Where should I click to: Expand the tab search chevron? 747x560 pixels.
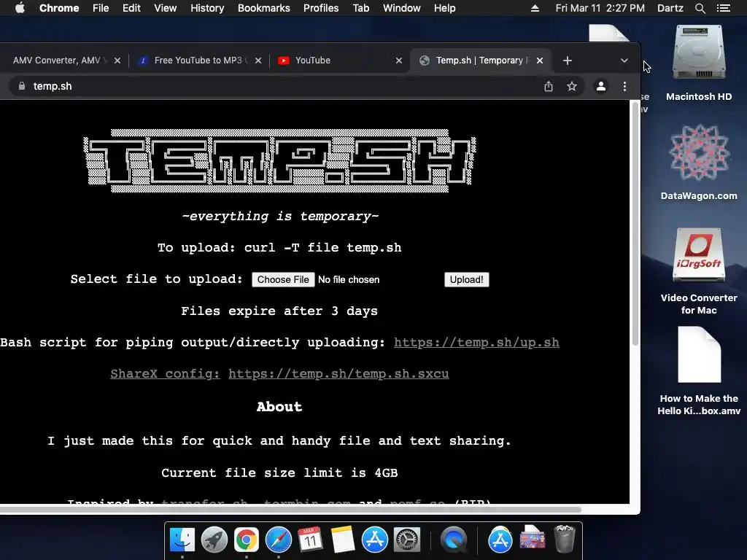pyautogui.click(x=624, y=61)
